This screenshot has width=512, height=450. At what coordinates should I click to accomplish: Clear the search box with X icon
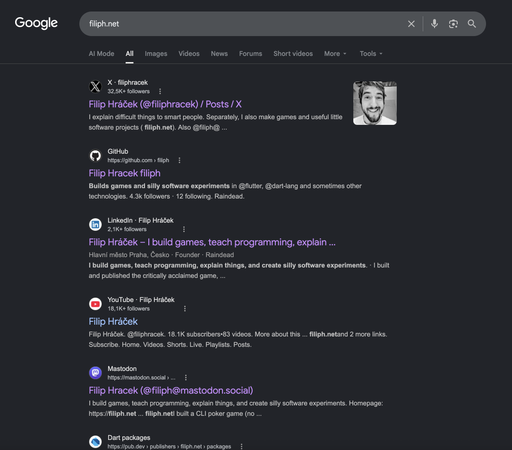point(411,24)
